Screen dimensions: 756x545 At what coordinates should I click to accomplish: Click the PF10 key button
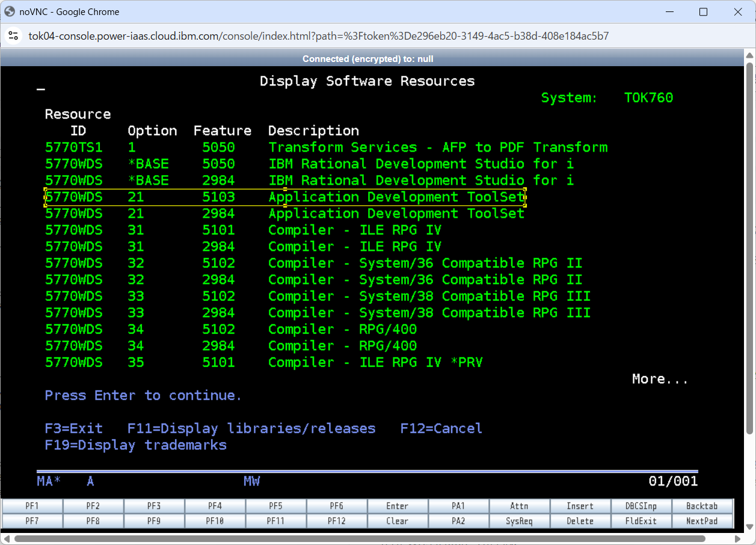click(x=215, y=521)
